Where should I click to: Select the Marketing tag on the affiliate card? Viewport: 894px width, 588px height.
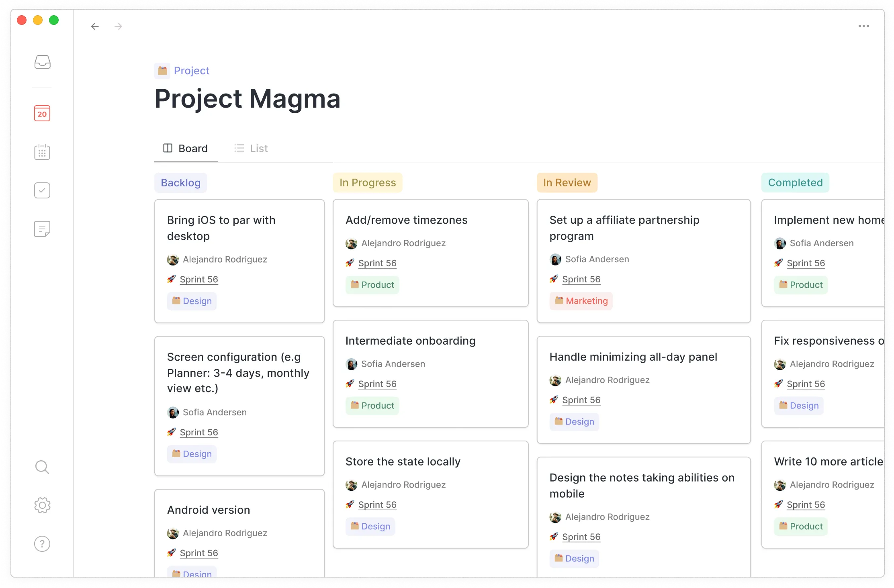pyautogui.click(x=581, y=301)
